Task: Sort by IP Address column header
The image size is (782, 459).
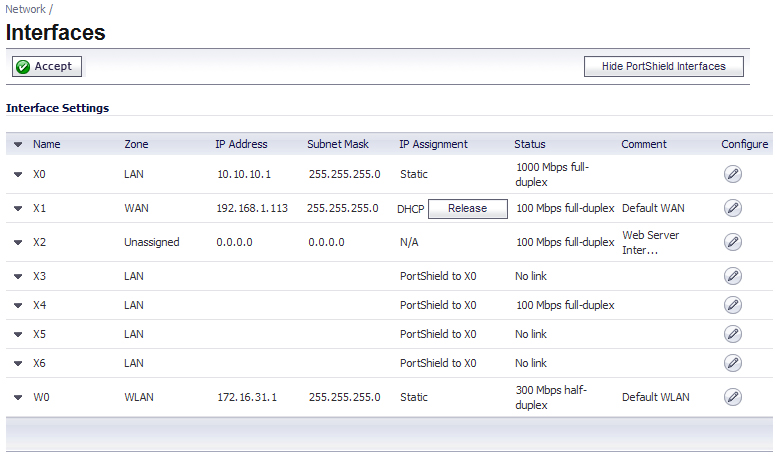Action: tap(241, 144)
